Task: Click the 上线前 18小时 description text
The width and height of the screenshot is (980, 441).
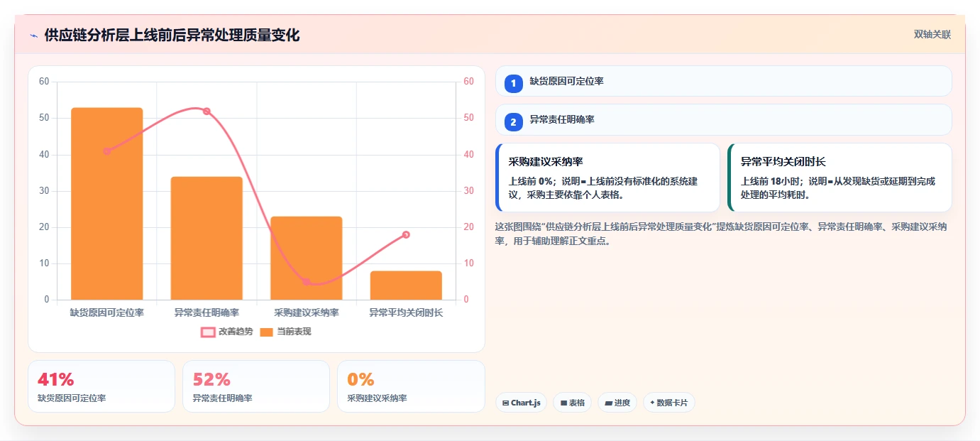Action: coord(839,187)
